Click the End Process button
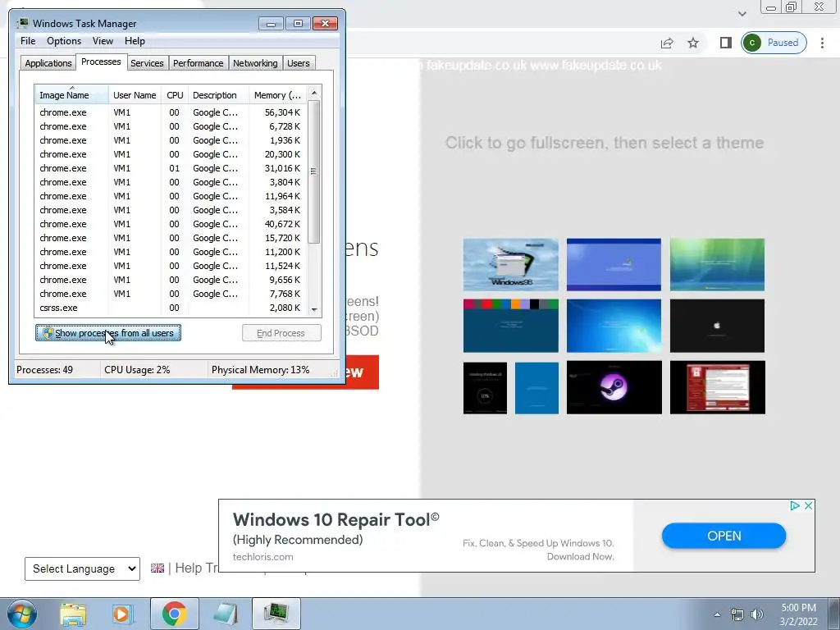The width and height of the screenshot is (840, 630). click(281, 333)
